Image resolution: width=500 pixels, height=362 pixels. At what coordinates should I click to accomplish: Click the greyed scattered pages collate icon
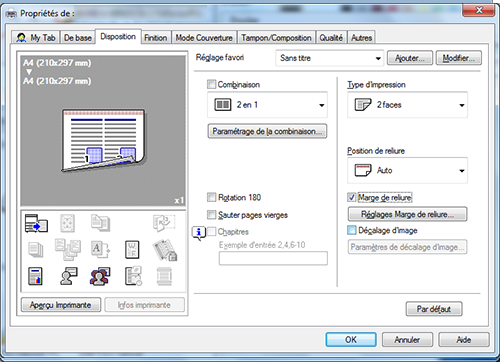click(68, 249)
